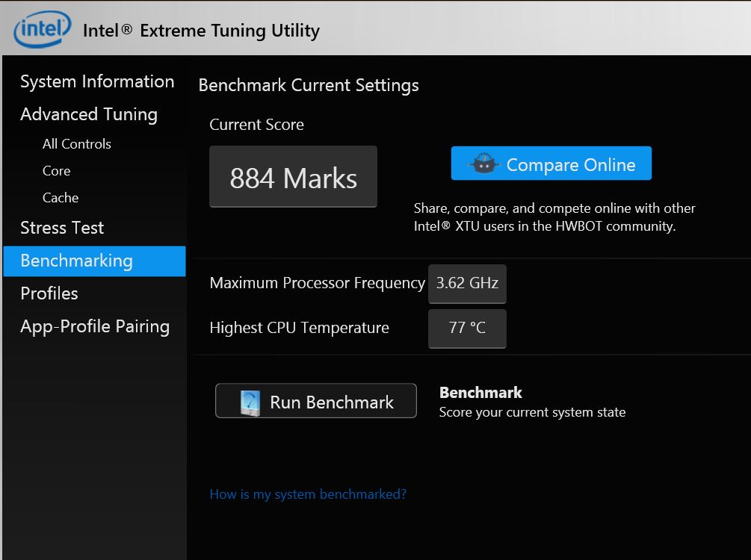
Task: Open the Profiles section
Action: [x=49, y=293]
